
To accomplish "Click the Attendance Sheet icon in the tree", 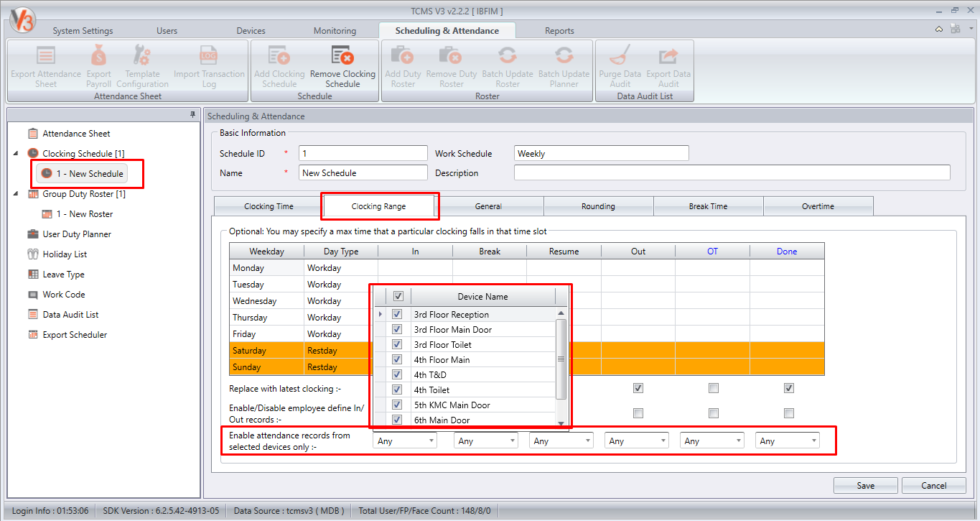I will 33,134.
